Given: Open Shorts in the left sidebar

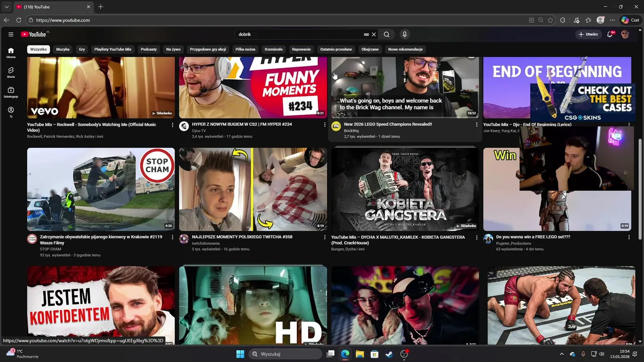Looking at the screenshot, I should point(11,72).
